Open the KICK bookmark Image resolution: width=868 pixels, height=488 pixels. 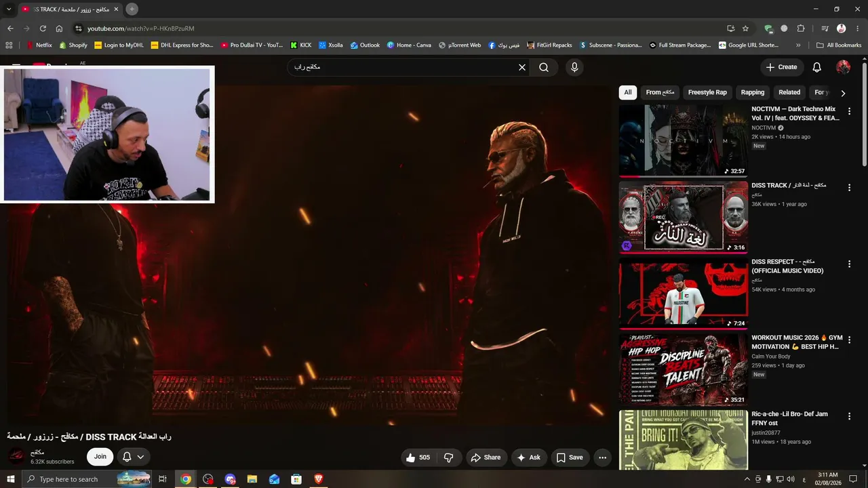[301, 45]
